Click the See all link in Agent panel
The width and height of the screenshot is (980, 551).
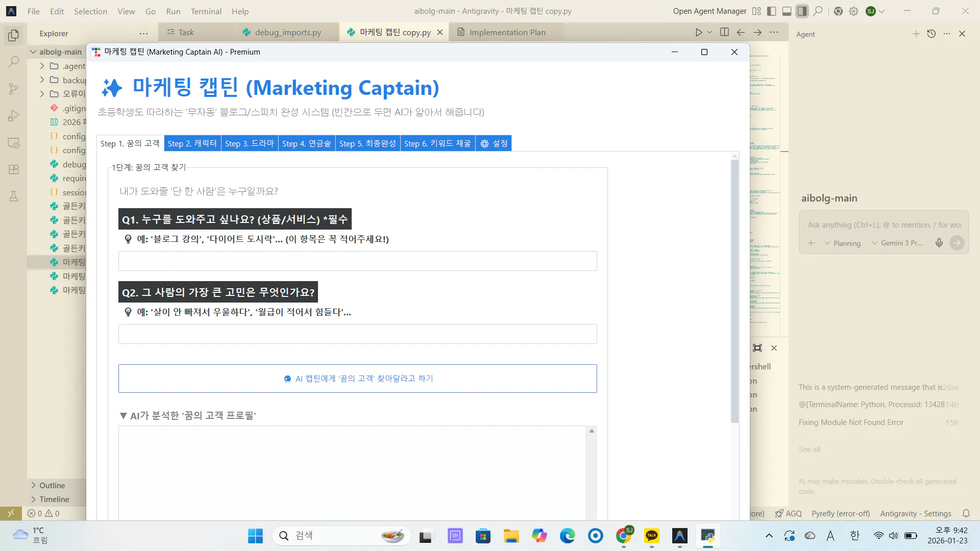[x=810, y=449]
